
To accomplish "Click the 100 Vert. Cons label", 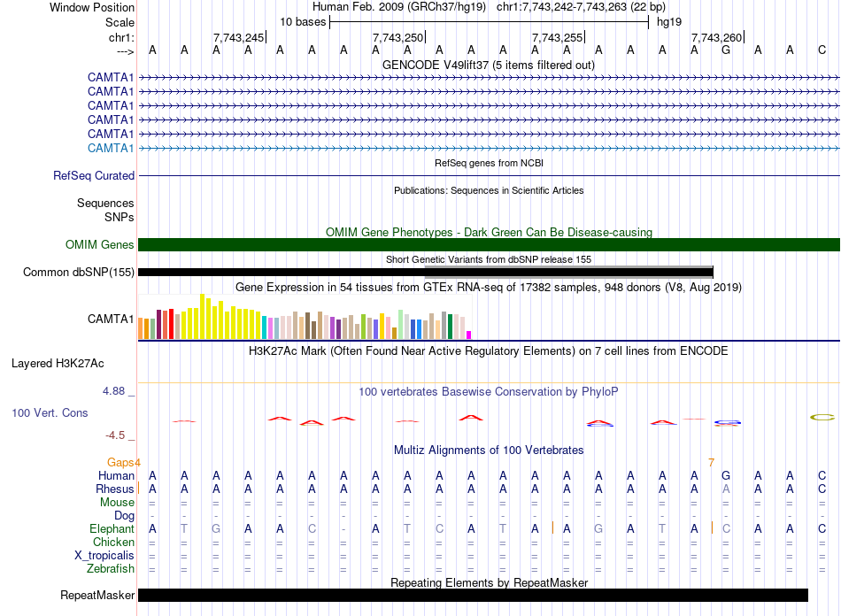I will point(50,413).
